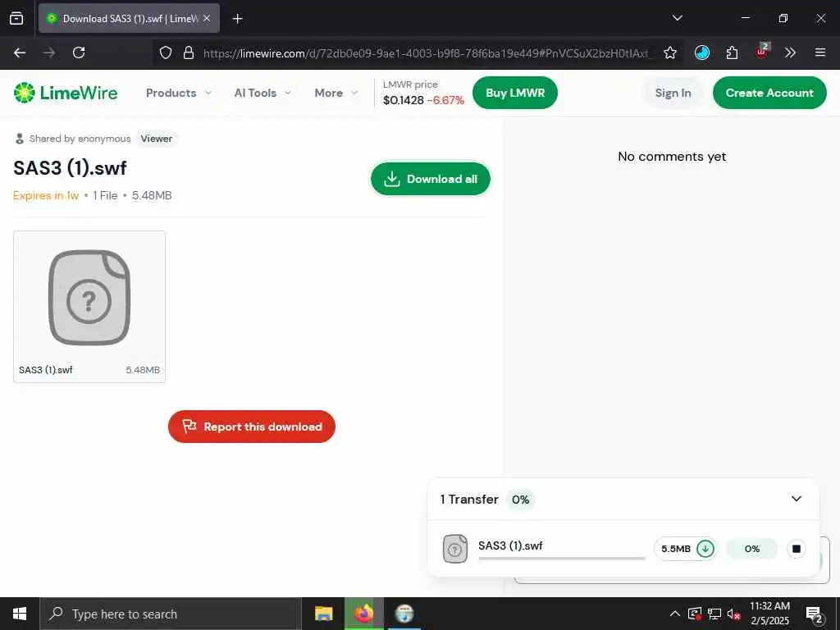Open the download manager taskbar icon
The height and width of the screenshot is (630, 840).
(x=404, y=614)
